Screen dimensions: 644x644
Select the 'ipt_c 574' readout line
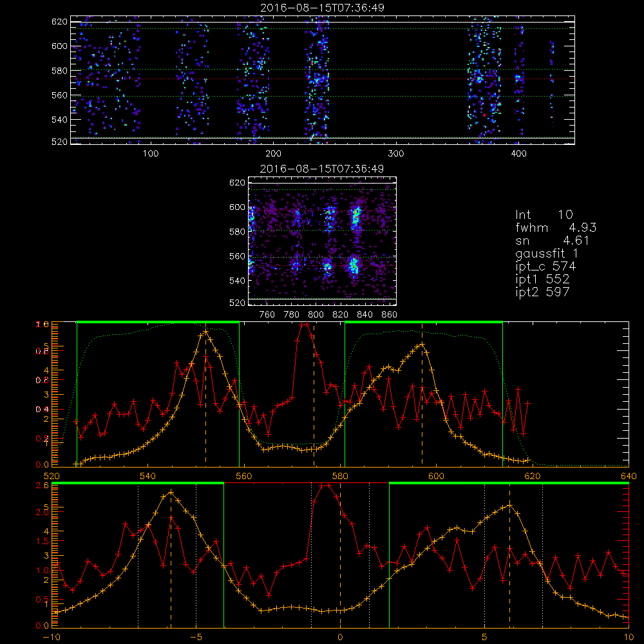545,266
